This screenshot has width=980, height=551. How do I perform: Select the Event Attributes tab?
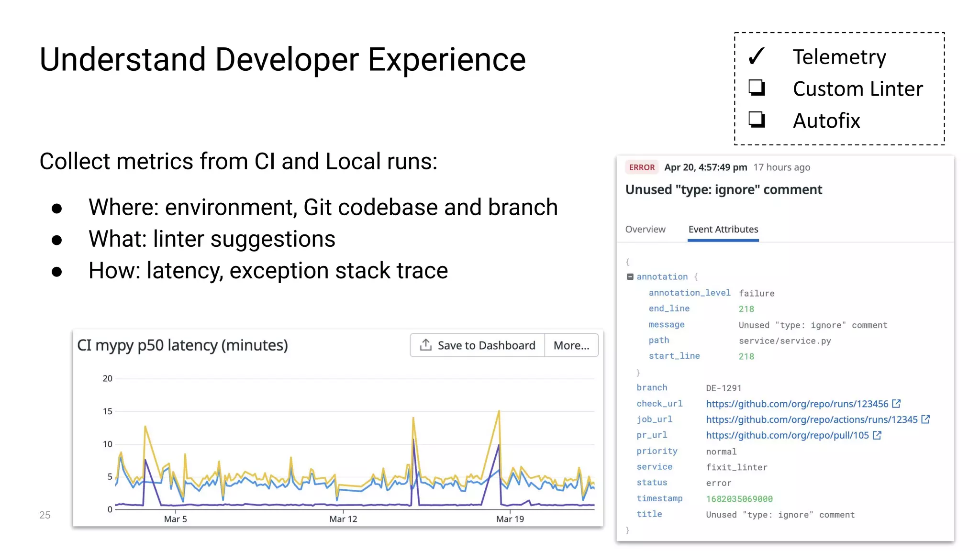tap(723, 230)
